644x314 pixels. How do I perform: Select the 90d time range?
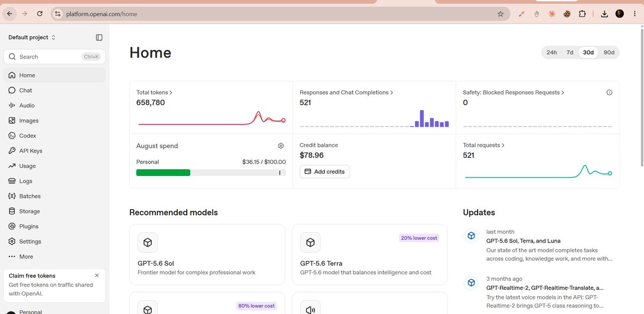tap(609, 53)
